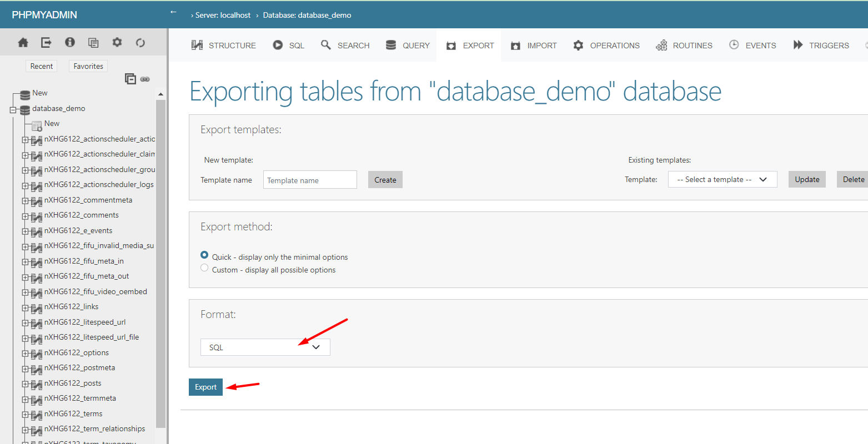Image resolution: width=868 pixels, height=444 pixels.
Task: Click the Create template button
Action: 385,180
